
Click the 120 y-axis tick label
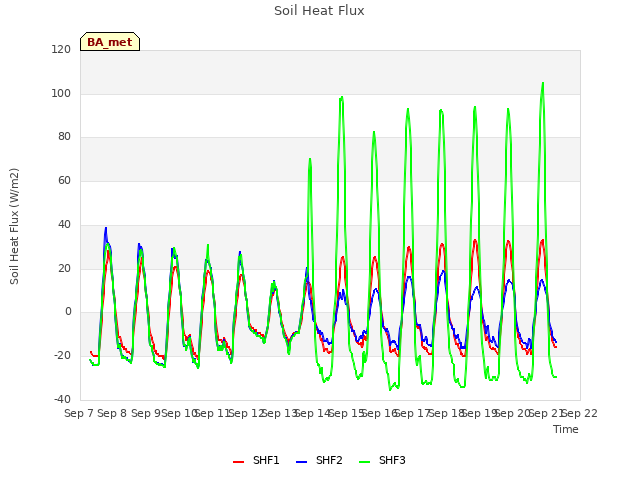(x=61, y=49)
